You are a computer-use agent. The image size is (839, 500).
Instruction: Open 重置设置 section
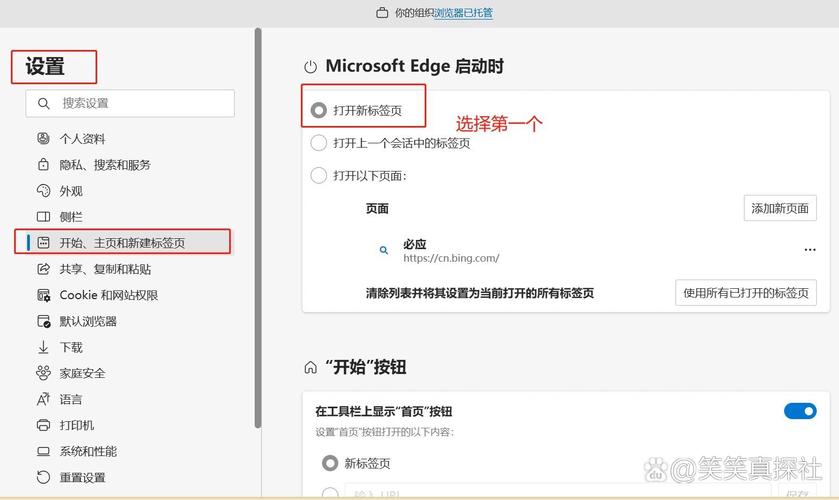tap(82, 478)
